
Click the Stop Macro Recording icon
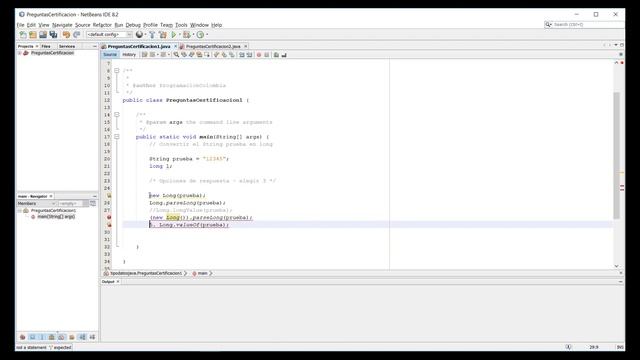click(267, 55)
